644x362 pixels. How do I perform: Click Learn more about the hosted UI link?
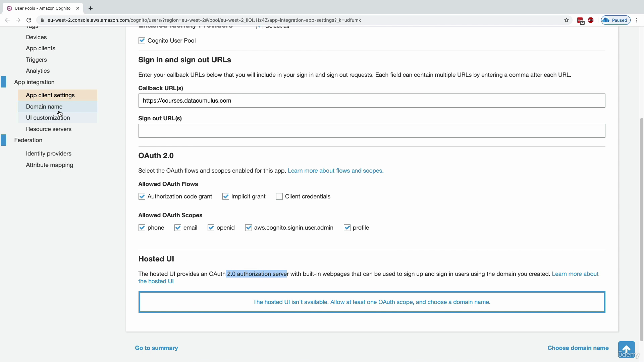click(x=575, y=274)
